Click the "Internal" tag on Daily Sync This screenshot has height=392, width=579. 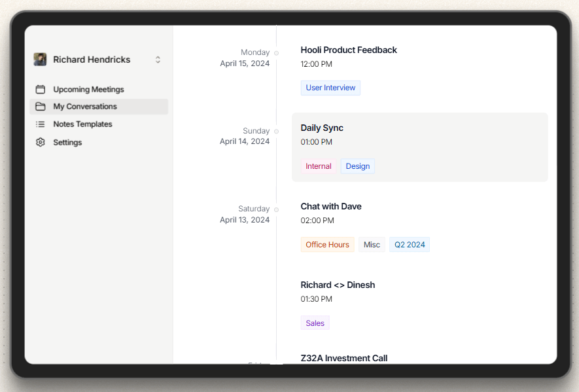[319, 166]
